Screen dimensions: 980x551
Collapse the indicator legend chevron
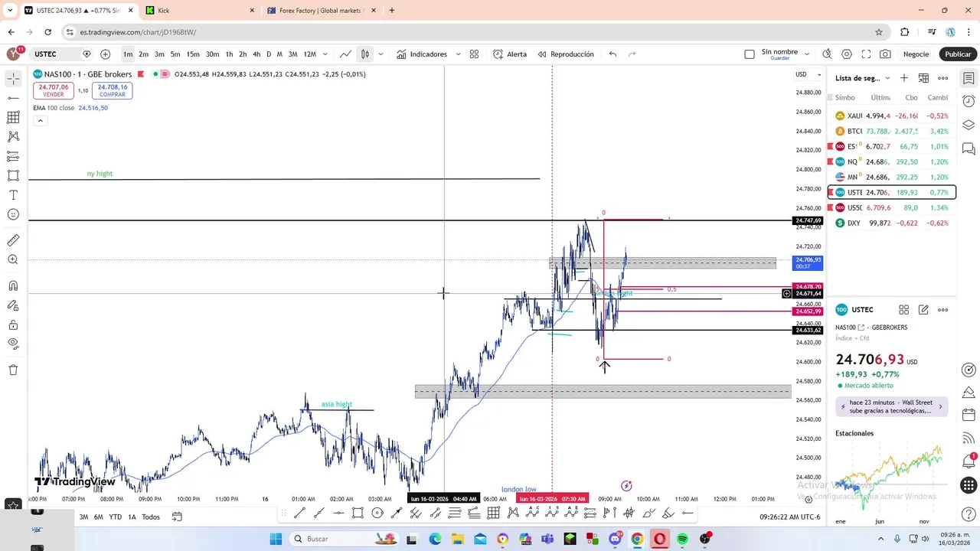tap(40, 121)
